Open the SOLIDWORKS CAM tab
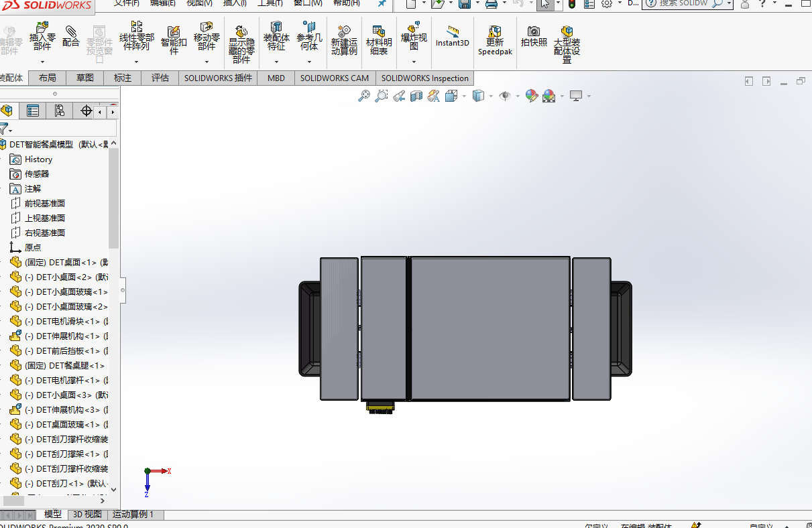This screenshot has width=812, height=528. click(335, 78)
